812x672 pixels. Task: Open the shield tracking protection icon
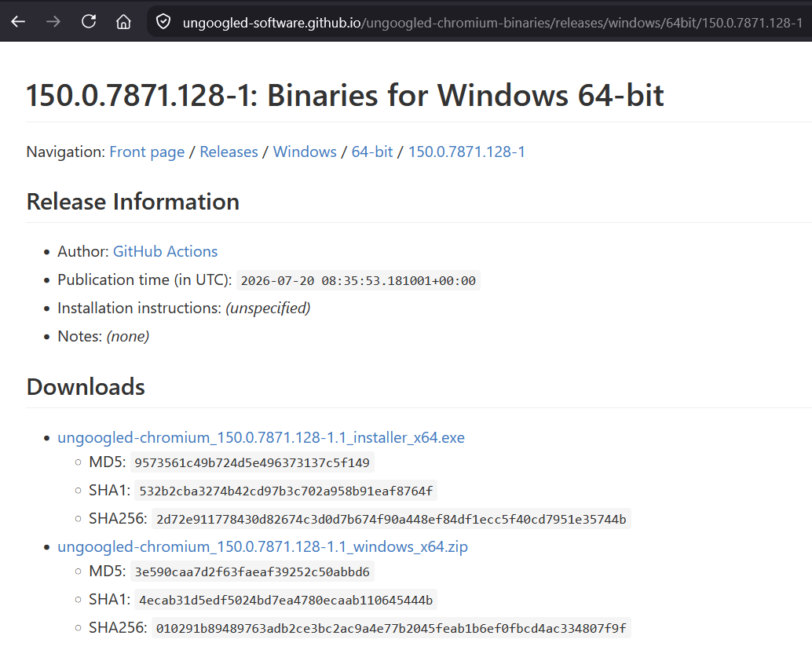click(163, 22)
